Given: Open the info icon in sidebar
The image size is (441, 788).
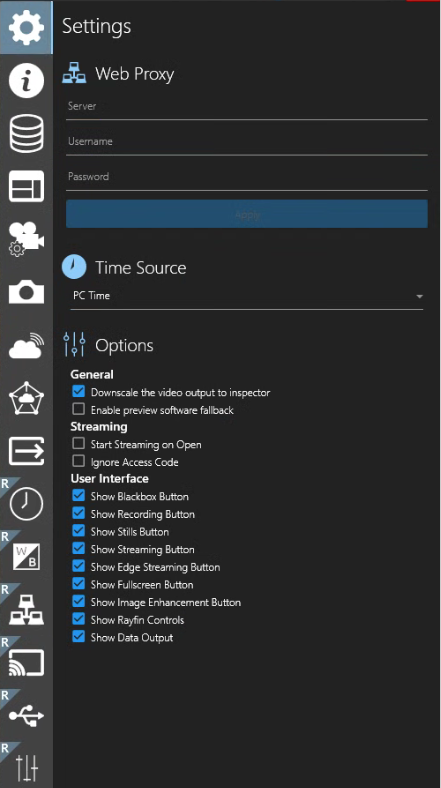Looking at the screenshot, I should pos(26,80).
